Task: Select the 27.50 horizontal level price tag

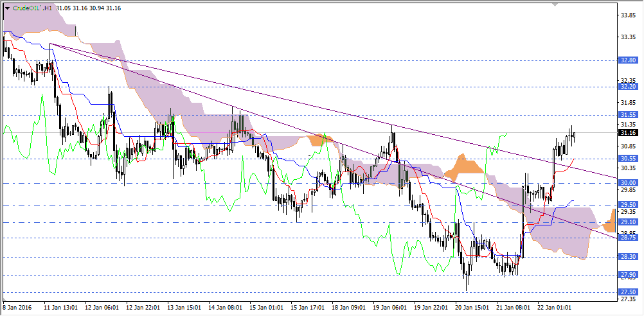Action: pyautogui.click(x=627, y=292)
